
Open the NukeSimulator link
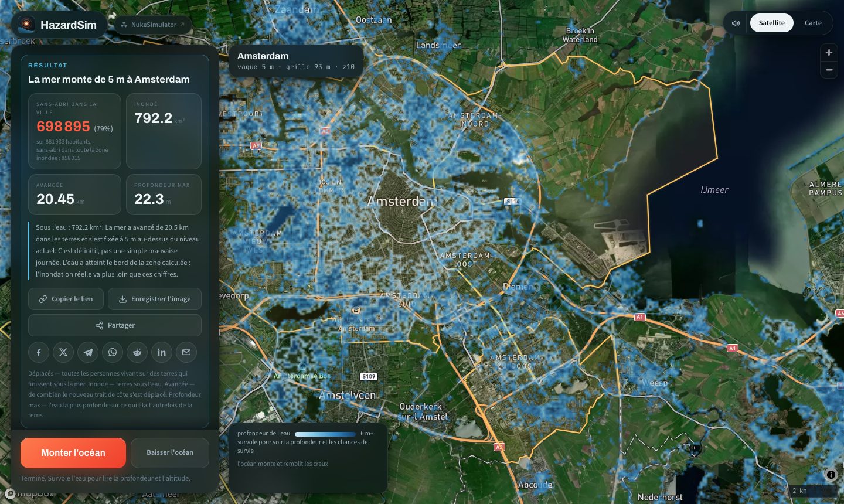(x=153, y=25)
